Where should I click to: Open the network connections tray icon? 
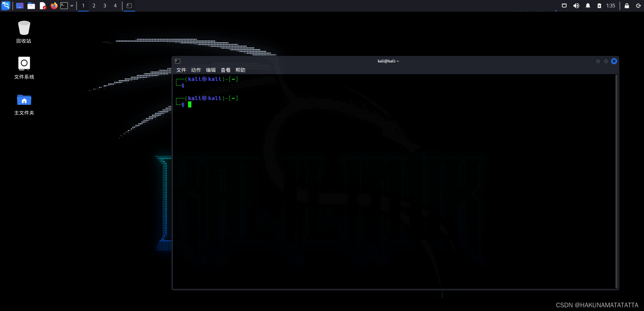point(564,6)
